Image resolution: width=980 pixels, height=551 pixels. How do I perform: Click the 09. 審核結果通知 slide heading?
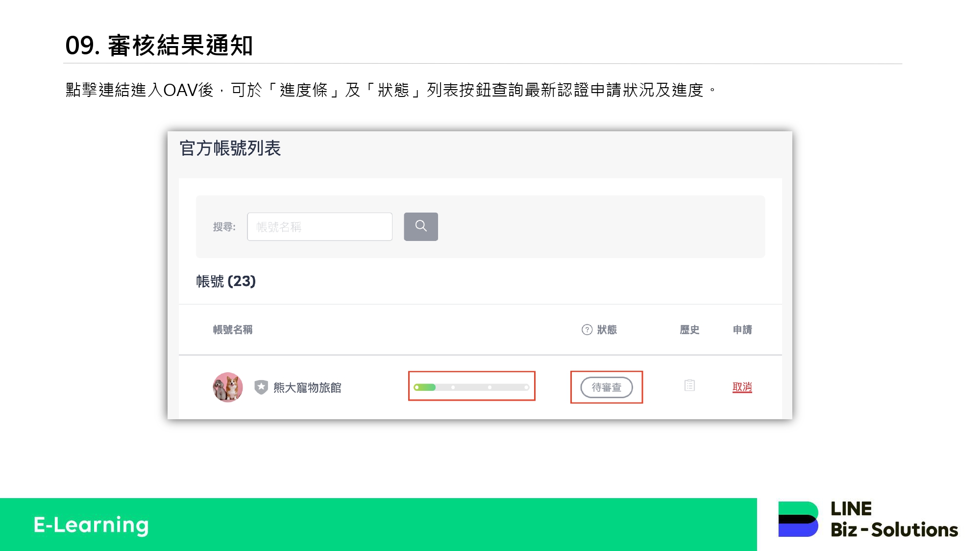point(159,46)
